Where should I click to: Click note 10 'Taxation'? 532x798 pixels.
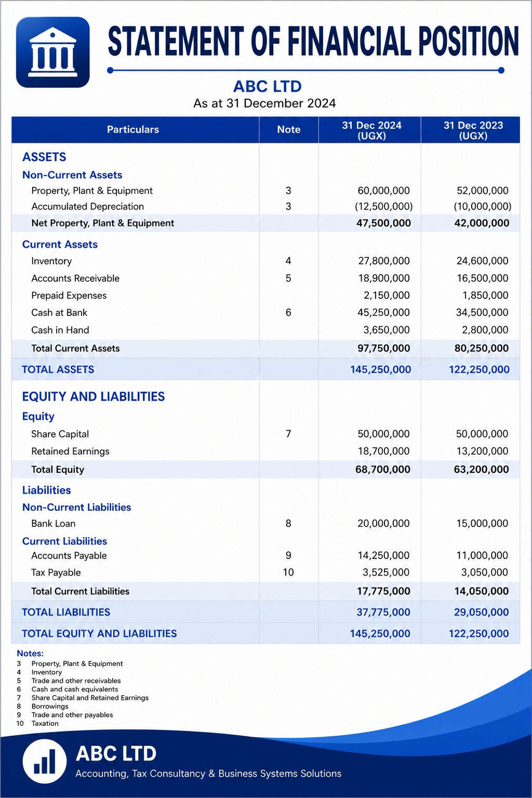coord(45,724)
